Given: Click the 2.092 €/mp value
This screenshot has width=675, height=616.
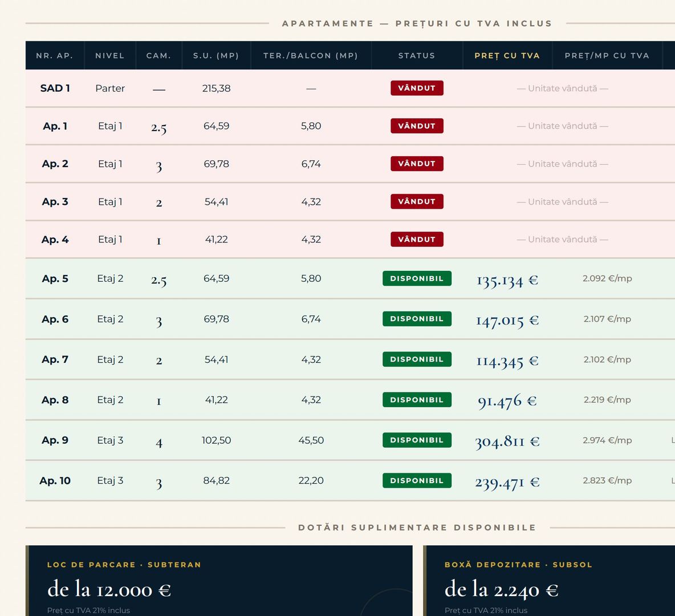Looking at the screenshot, I should [x=607, y=279].
